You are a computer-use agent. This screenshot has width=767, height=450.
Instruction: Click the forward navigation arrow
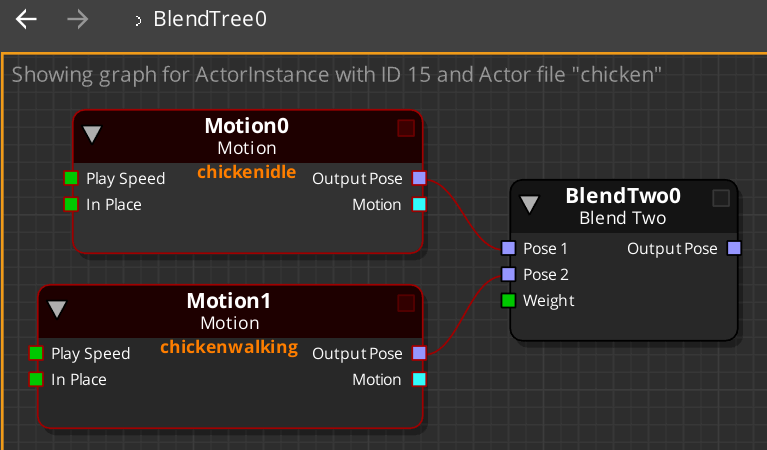pyautogui.click(x=77, y=19)
